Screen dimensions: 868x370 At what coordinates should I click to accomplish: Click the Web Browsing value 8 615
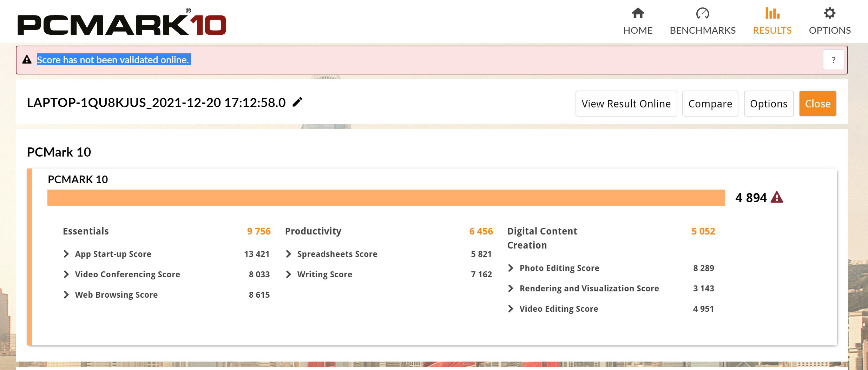[259, 295]
